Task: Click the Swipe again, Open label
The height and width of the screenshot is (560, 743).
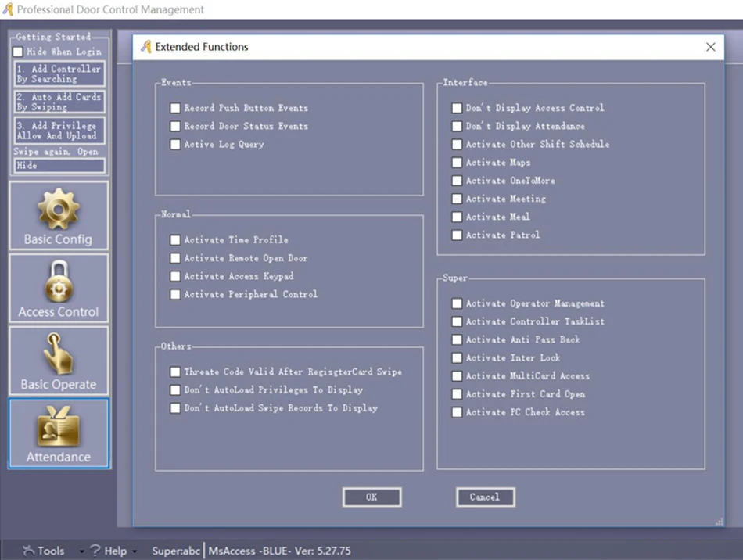Action: pos(56,152)
